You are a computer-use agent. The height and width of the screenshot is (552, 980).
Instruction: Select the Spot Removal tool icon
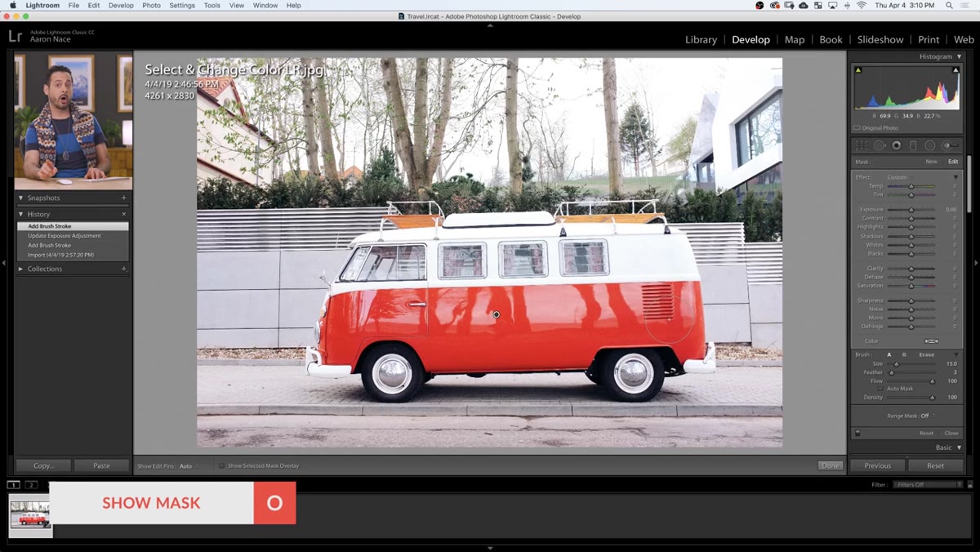coord(879,145)
